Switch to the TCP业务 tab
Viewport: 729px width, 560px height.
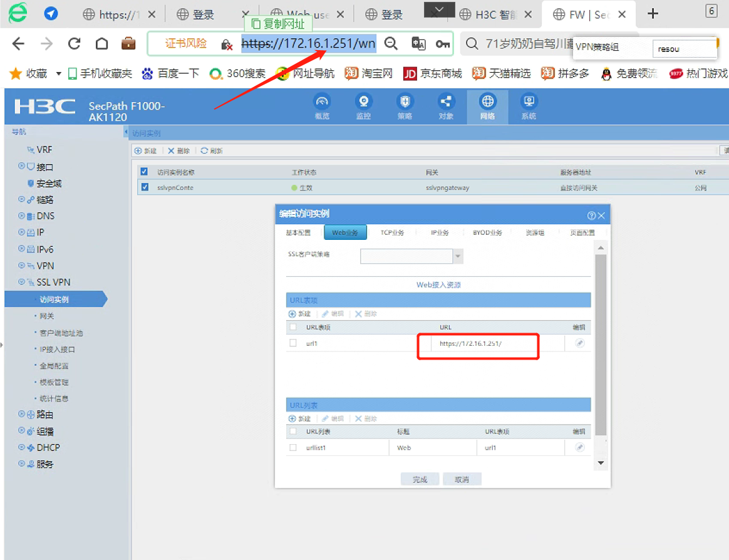click(x=393, y=232)
